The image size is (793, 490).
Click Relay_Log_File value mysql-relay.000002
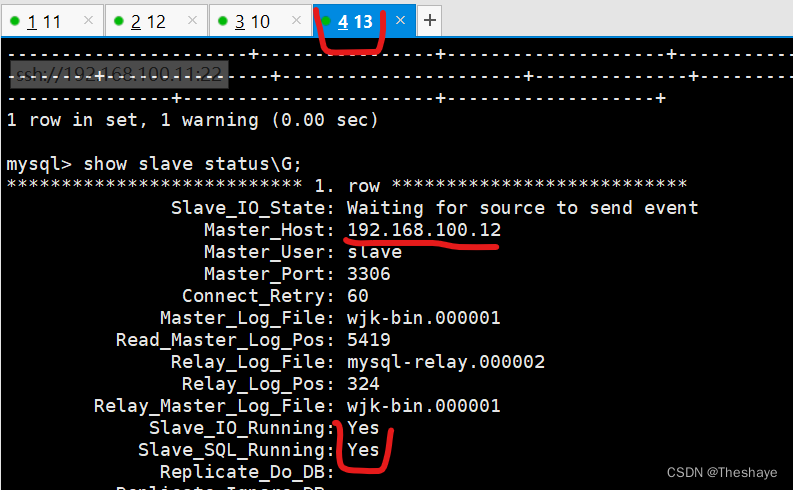(446, 362)
